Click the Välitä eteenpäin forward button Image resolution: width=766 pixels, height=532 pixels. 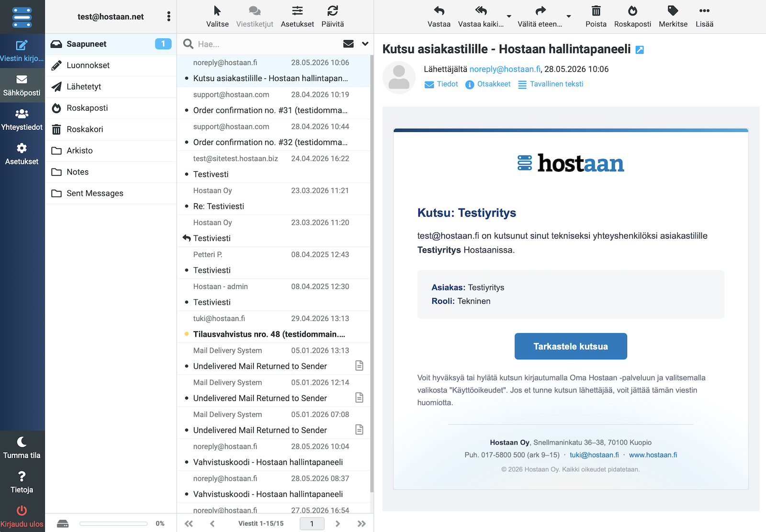(x=540, y=17)
